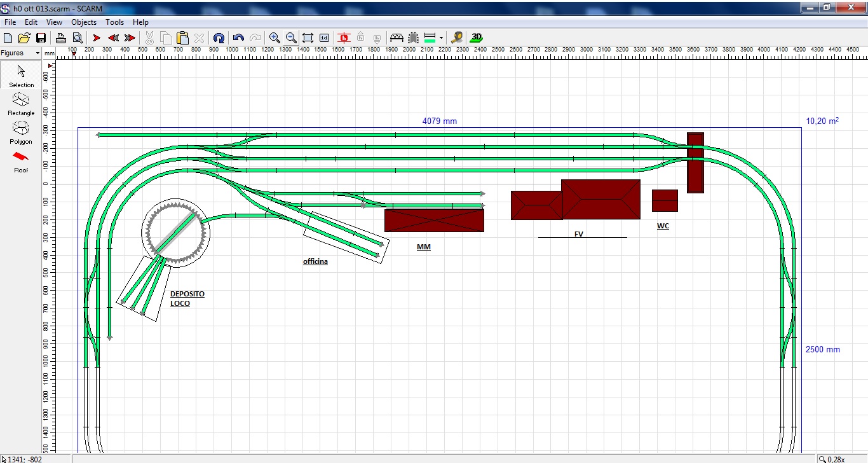This screenshot has height=463, width=868.
Task: Save the layout with the floppy icon
Action: coord(41,38)
